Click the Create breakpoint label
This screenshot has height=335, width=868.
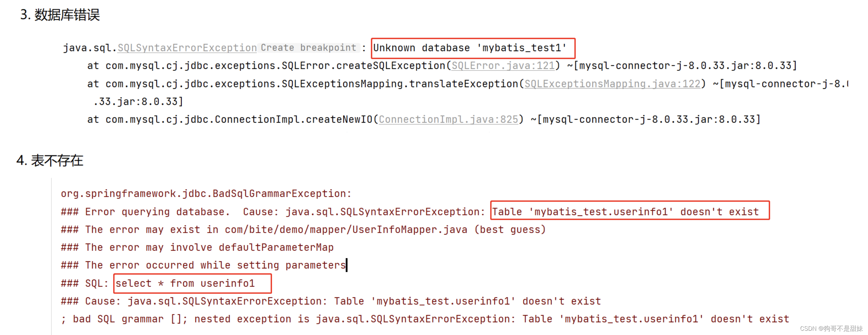point(308,48)
